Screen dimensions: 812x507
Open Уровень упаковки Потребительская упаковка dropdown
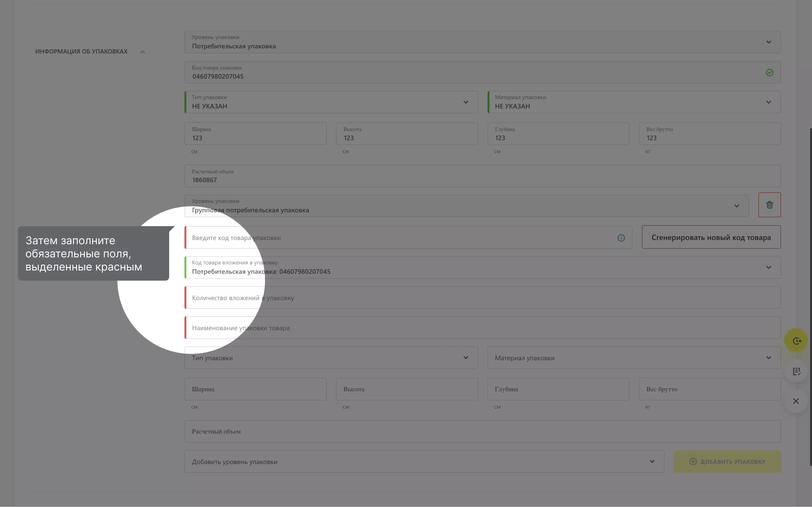482,42
